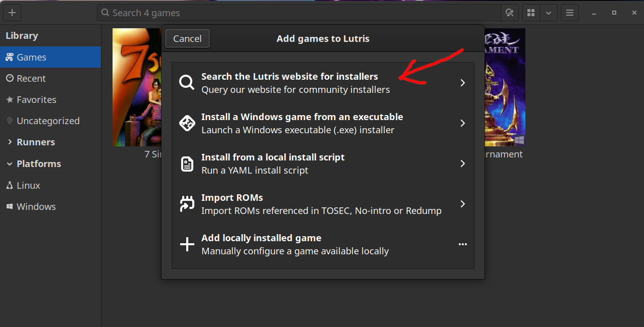Screen dimensions: 644x327
Task: Maximize the Lutris window
Action: coord(614,13)
